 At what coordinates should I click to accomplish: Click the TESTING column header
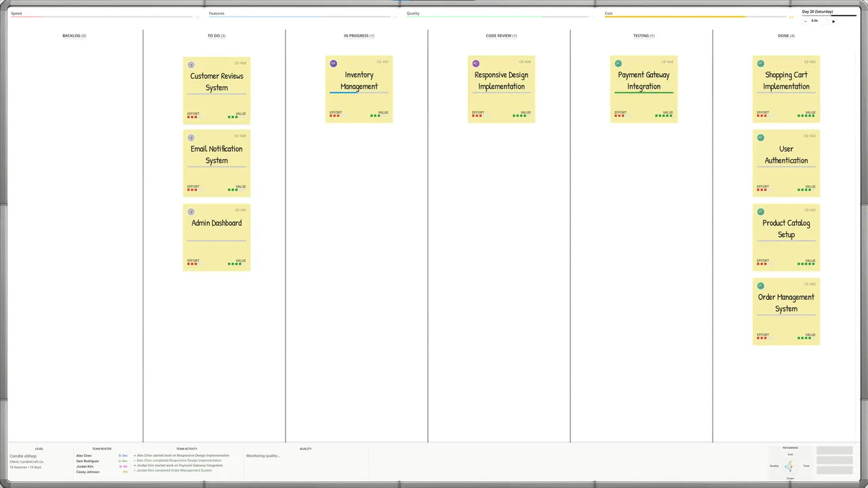coord(644,36)
